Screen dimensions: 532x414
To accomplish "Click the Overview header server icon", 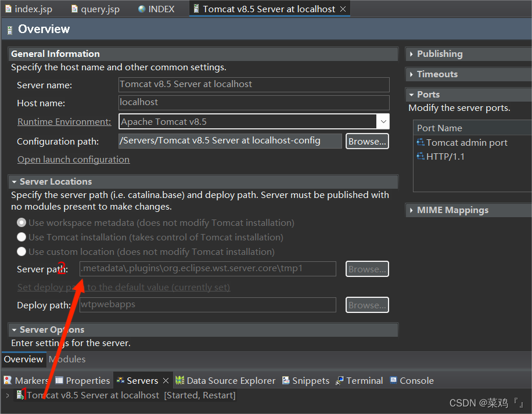I will click(x=10, y=30).
